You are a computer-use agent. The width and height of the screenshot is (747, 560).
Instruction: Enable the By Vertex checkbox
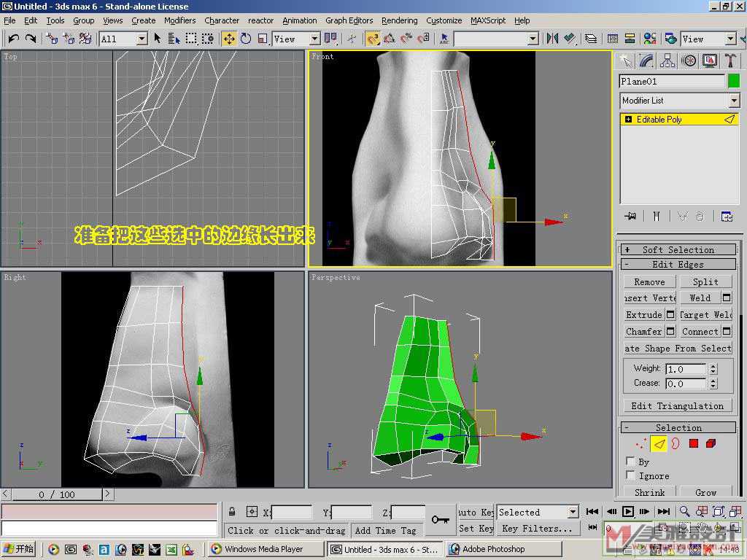pos(630,462)
